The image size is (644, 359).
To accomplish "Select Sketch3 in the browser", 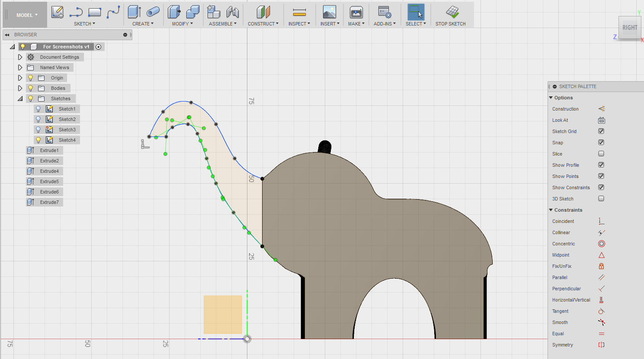I will point(67,130).
